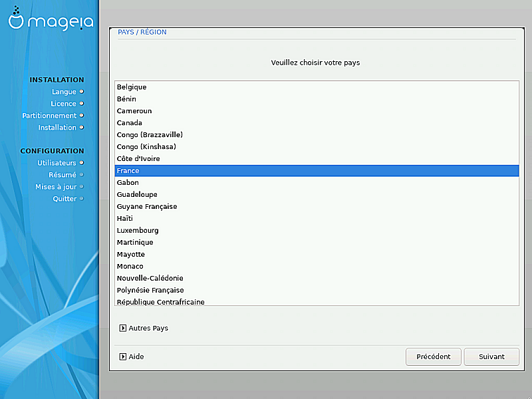Image resolution: width=532 pixels, height=399 pixels.
Task: Select Congo (Kinshasa) in the list
Action: click(x=146, y=147)
